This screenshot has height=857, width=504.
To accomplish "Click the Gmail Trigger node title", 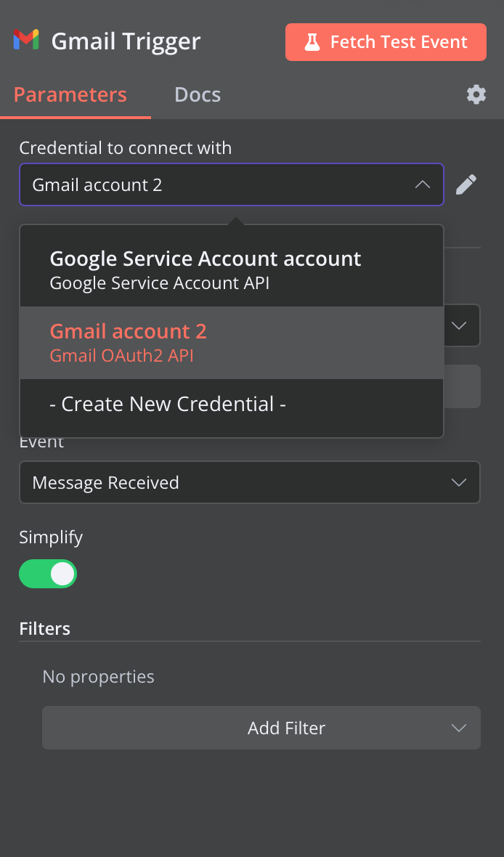I will tap(126, 41).
